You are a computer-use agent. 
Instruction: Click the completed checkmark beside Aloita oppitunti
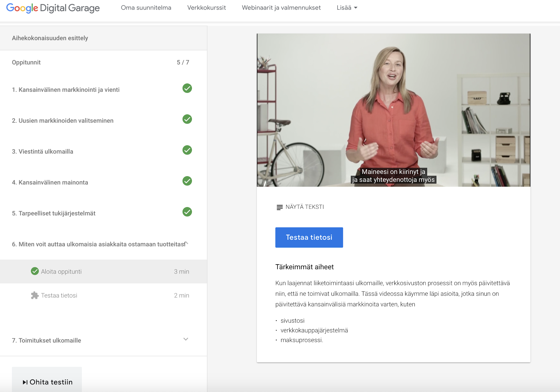pyautogui.click(x=35, y=271)
